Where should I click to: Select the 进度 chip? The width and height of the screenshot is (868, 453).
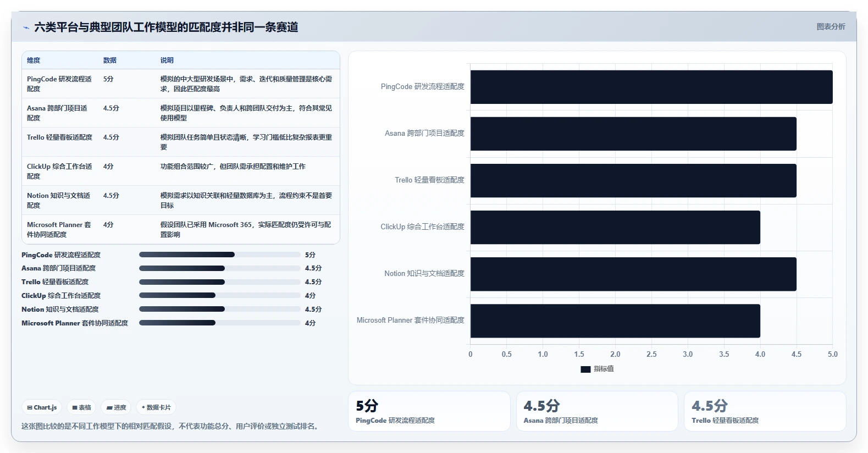click(116, 407)
